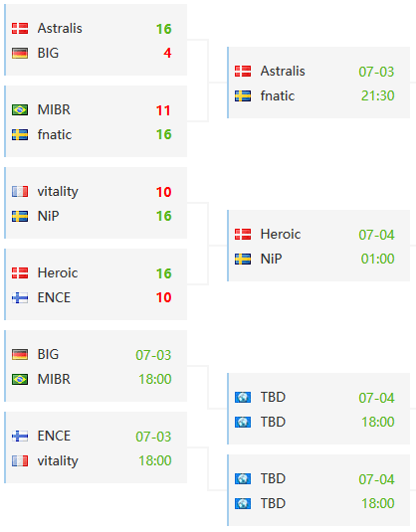
Task: Click the BIG vs MIBR 07-03 date
Action: click(x=153, y=355)
